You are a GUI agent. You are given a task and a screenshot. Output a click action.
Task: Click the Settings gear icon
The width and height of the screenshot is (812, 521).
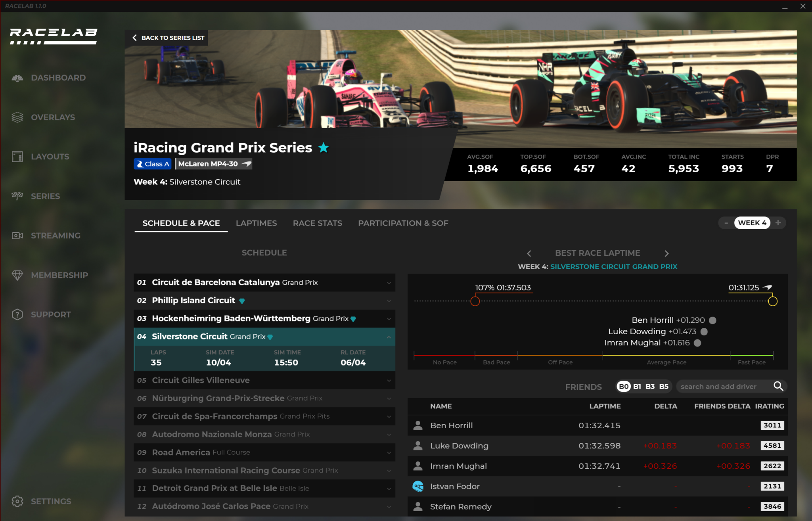coord(17,501)
